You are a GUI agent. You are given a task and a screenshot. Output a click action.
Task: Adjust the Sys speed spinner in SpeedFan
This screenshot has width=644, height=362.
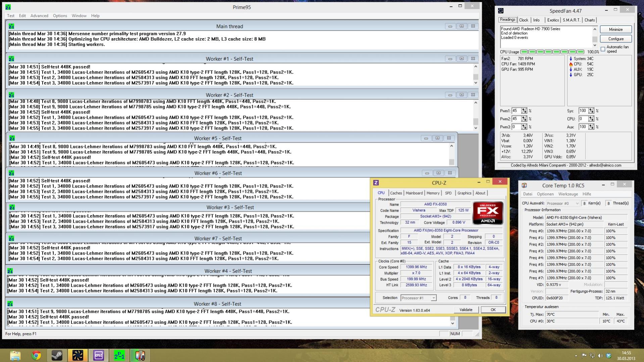tap(591, 111)
